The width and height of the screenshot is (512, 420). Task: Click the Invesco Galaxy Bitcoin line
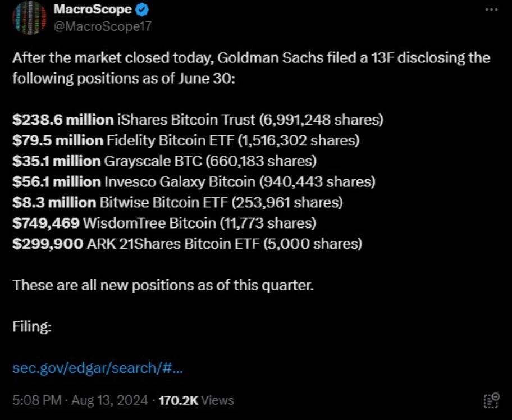point(194,181)
